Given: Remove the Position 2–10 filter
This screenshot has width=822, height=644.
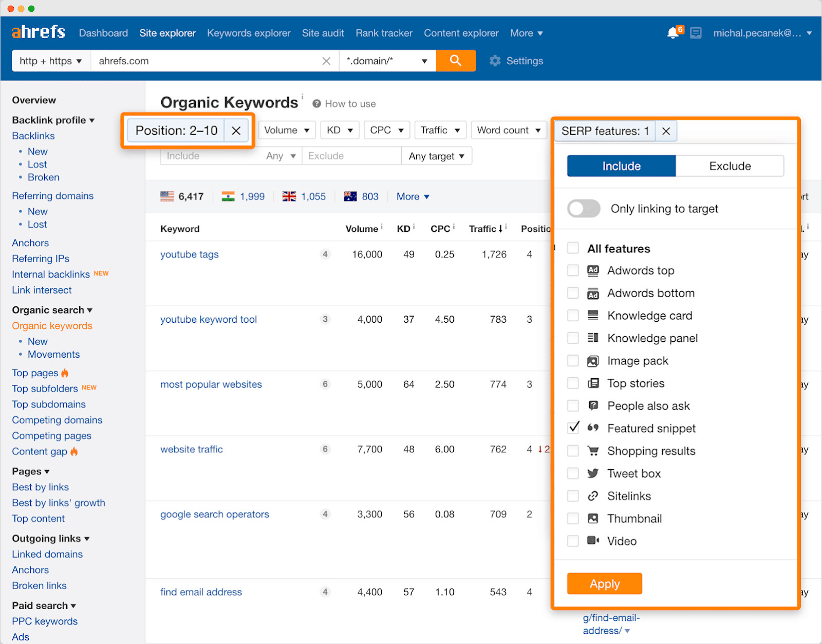Looking at the screenshot, I should [236, 131].
